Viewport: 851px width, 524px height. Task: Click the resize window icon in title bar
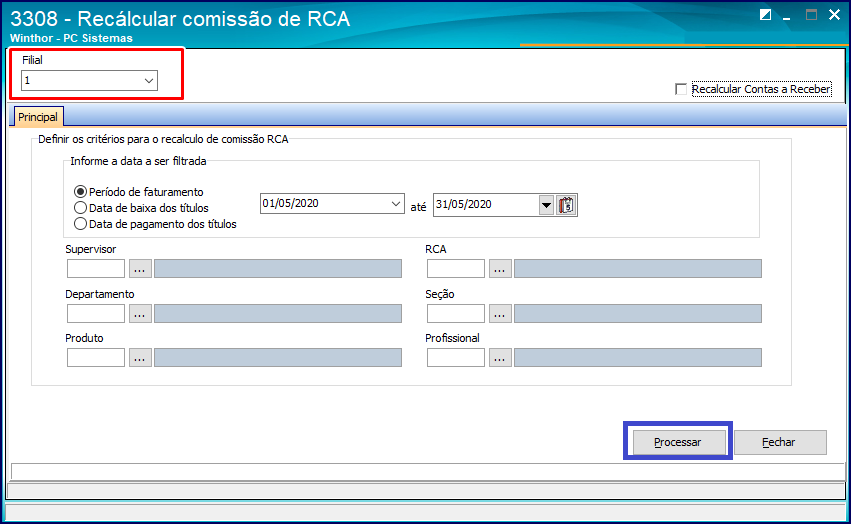(x=765, y=15)
